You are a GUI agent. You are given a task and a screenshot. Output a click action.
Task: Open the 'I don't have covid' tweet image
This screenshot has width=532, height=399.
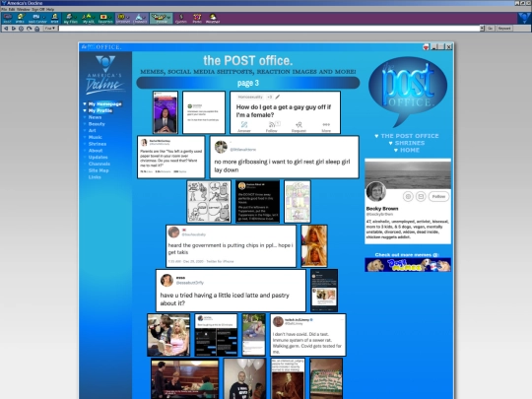tap(308, 335)
